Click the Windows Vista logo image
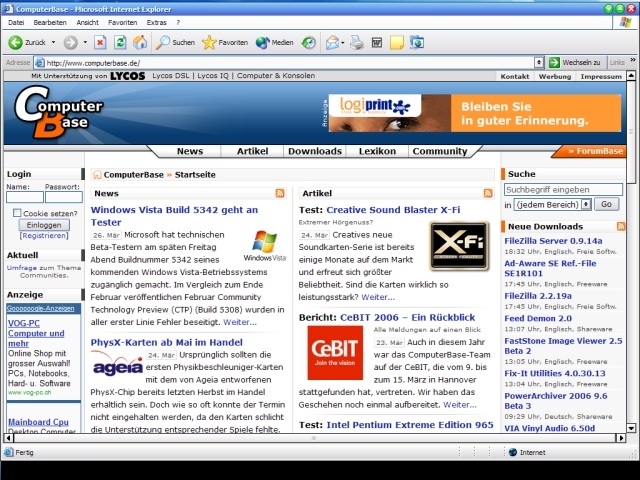640x480 pixels. click(264, 246)
